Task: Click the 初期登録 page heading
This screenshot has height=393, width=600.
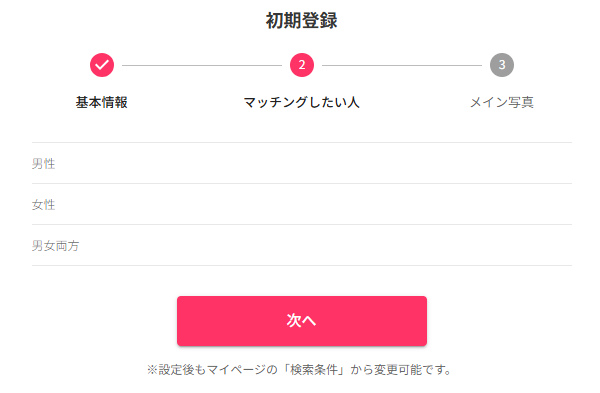Action: click(302, 20)
